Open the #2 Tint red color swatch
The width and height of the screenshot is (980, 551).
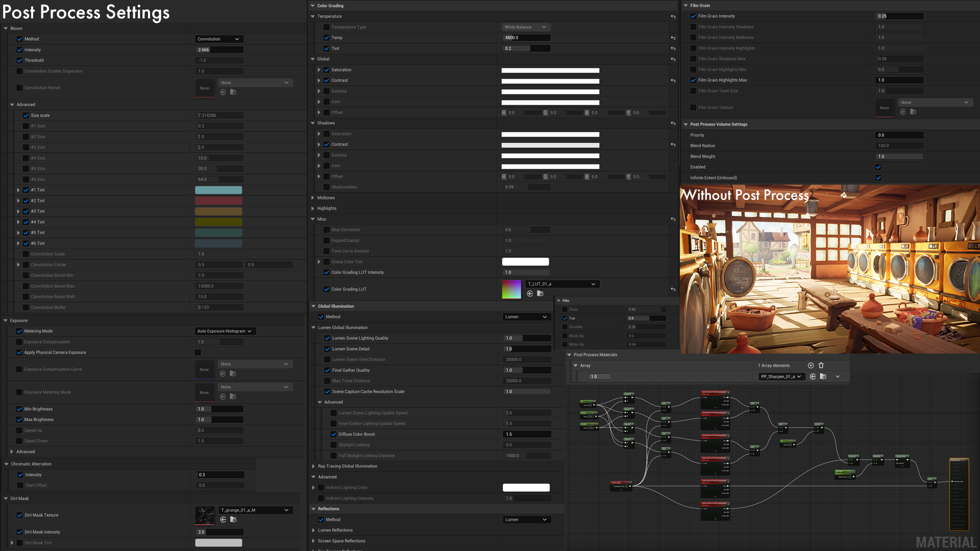[218, 201]
